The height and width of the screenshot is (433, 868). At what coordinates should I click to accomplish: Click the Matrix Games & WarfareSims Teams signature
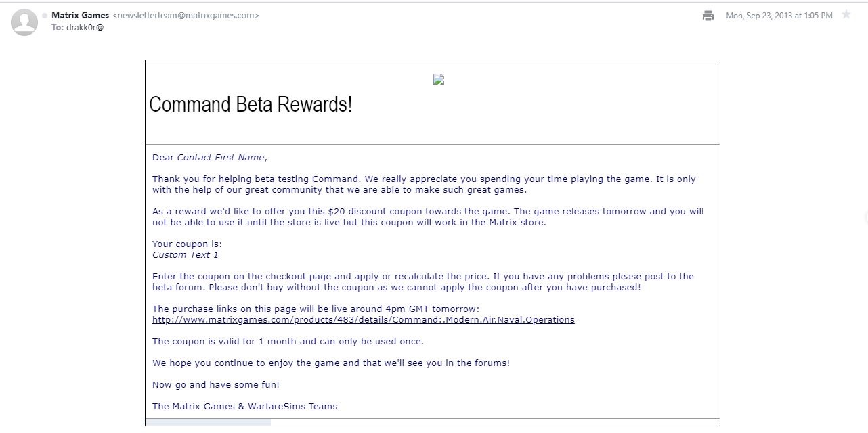click(x=244, y=407)
